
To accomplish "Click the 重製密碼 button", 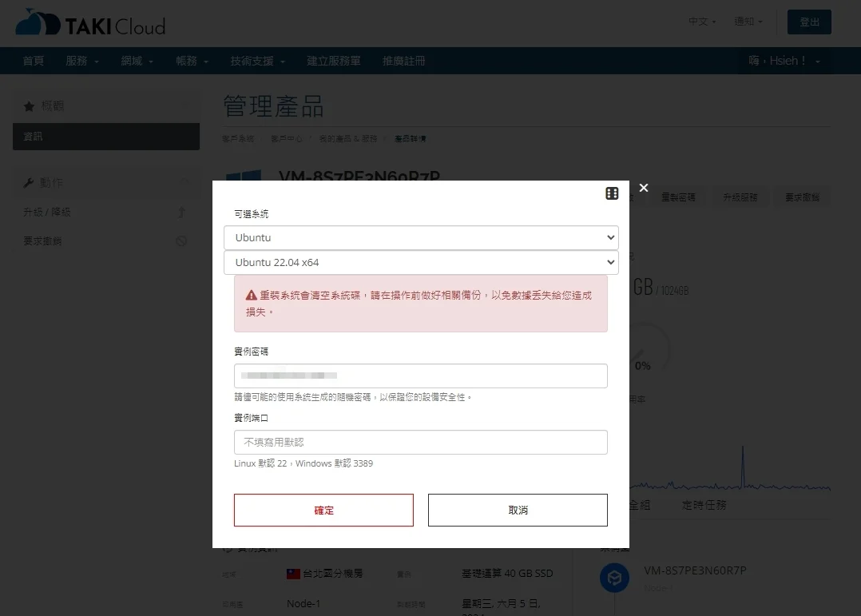I will point(677,197).
